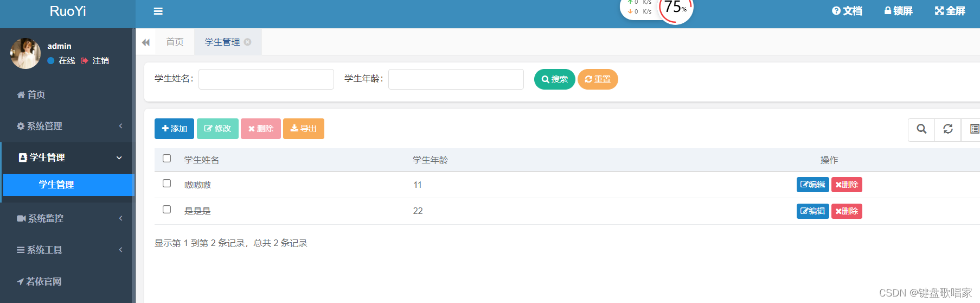Edit the 嗷嗷嗷 row with 编辑
The image size is (980, 303).
point(813,185)
